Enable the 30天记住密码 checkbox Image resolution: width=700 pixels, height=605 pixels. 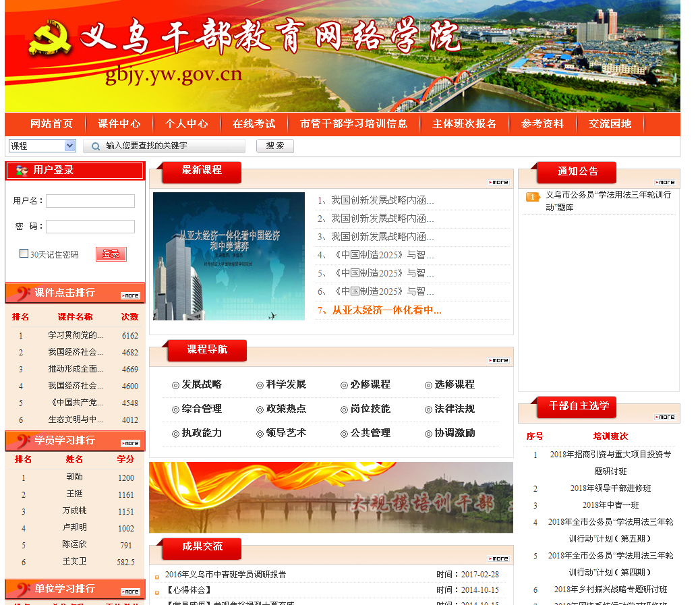[24, 254]
